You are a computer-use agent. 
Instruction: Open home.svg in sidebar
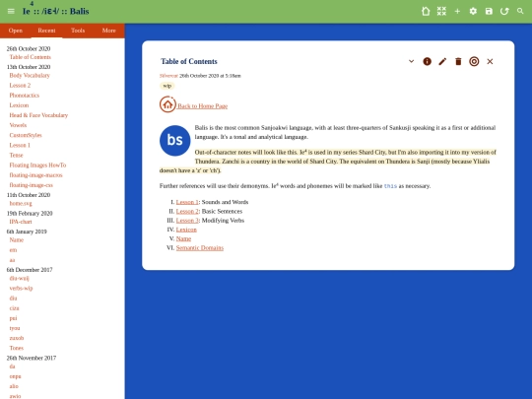(x=21, y=204)
